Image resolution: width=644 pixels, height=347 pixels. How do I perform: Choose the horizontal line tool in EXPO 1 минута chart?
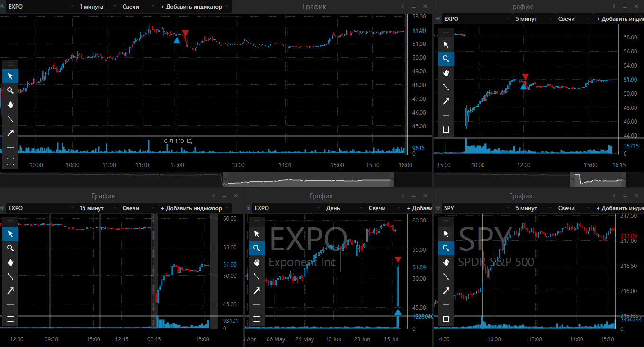[x=10, y=147]
